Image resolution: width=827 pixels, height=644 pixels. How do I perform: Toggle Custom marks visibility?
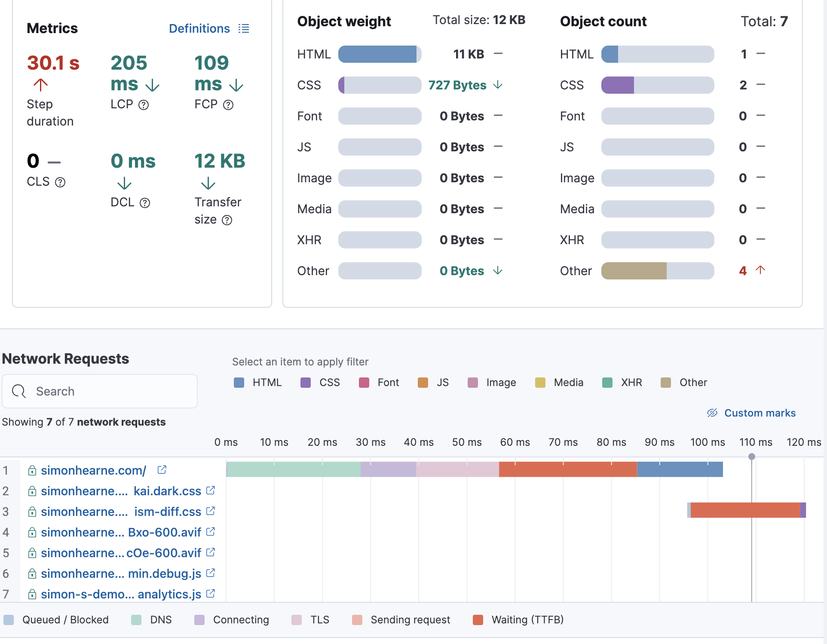click(751, 413)
